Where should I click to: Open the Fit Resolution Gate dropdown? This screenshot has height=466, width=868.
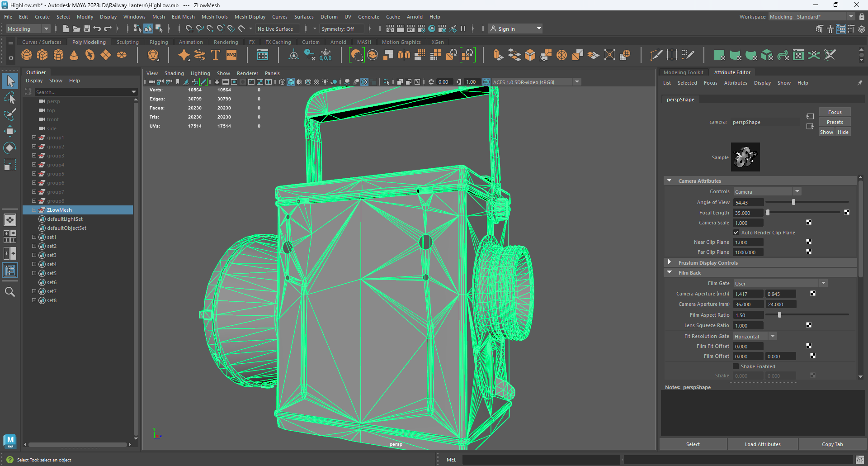tap(773, 336)
